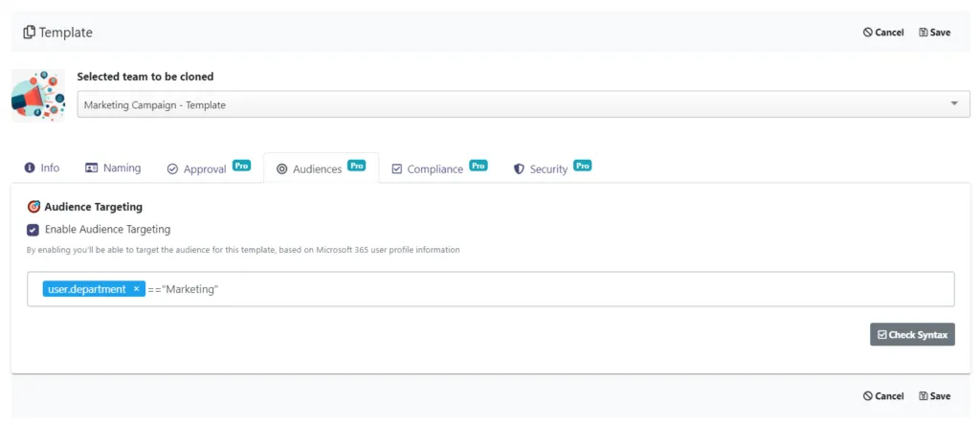The image size is (980, 425).
Task: Click the Pro badge next to Security
Action: coord(583,166)
